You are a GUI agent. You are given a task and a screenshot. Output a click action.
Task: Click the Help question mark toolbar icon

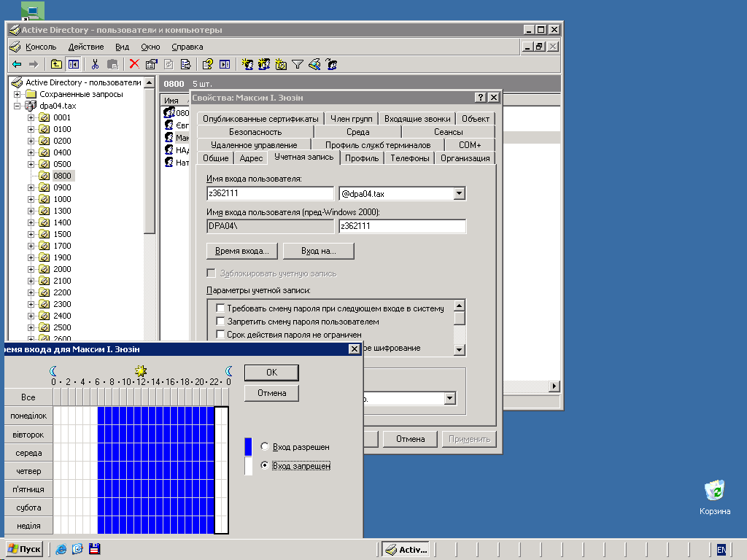pos(208,64)
